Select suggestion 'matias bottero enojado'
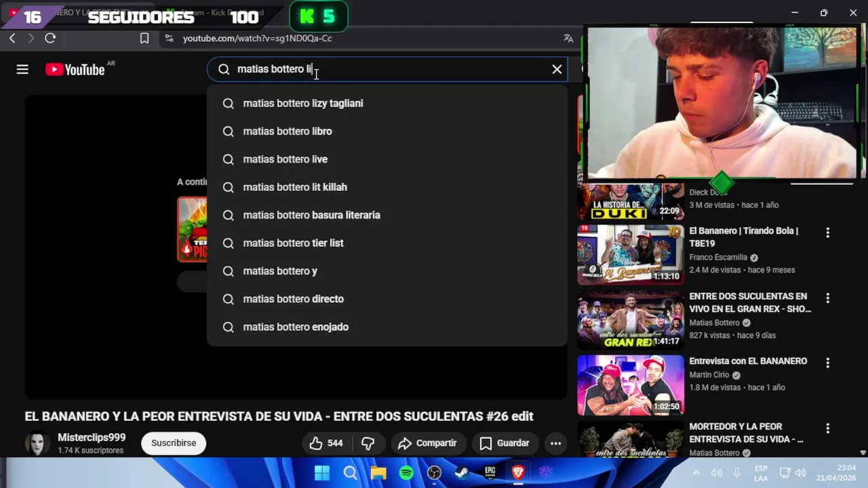This screenshot has height=488, width=868. point(387,327)
